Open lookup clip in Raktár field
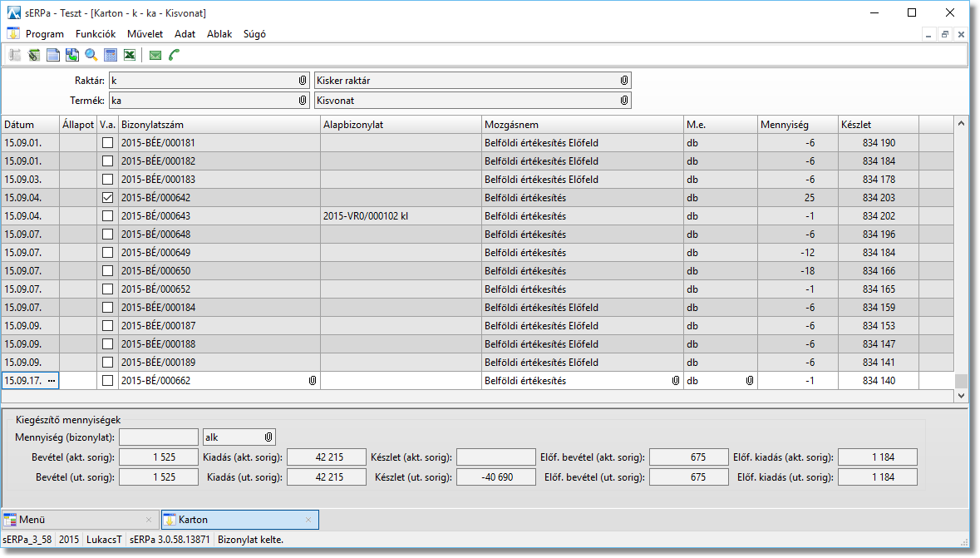Screen dimensions: 980x558 coord(303,81)
